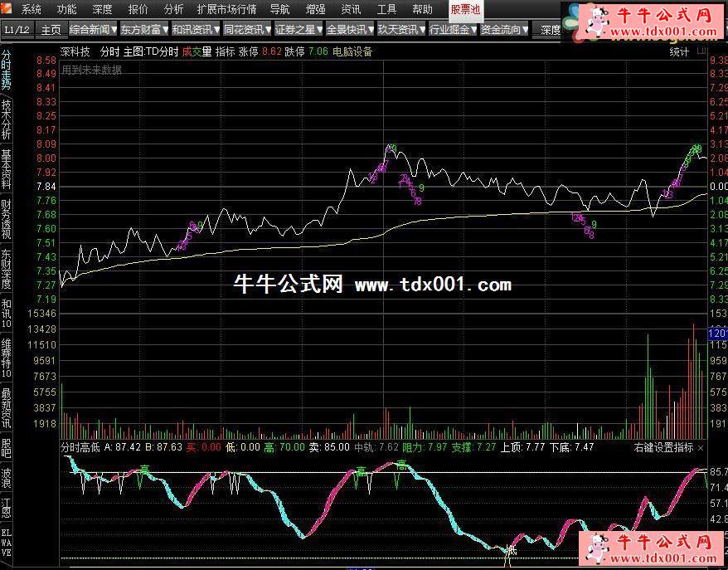Click the small chart icon beside 统计

coord(701,51)
